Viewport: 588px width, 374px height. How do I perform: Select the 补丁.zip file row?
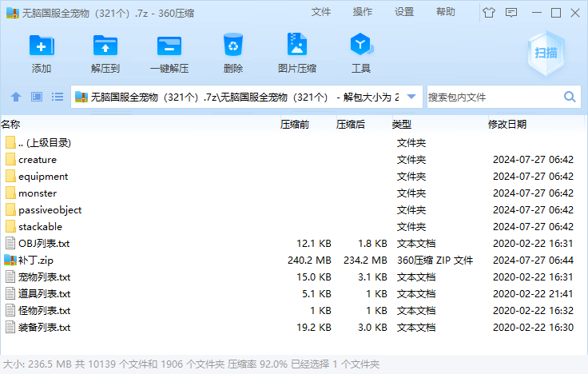pos(36,261)
